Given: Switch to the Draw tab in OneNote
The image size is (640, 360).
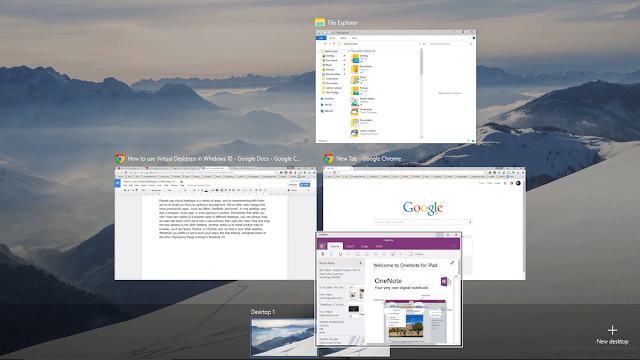Looking at the screenshot, I should [x=364, y=247].
